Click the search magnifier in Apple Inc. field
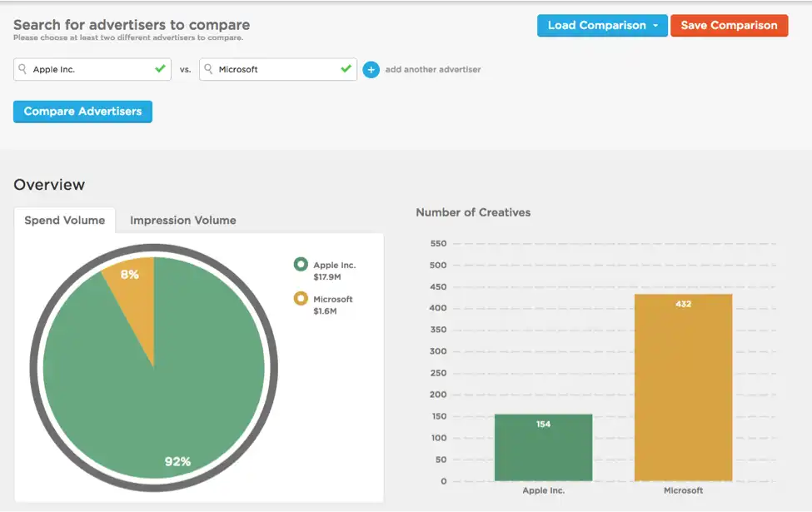 click(22, 69)
